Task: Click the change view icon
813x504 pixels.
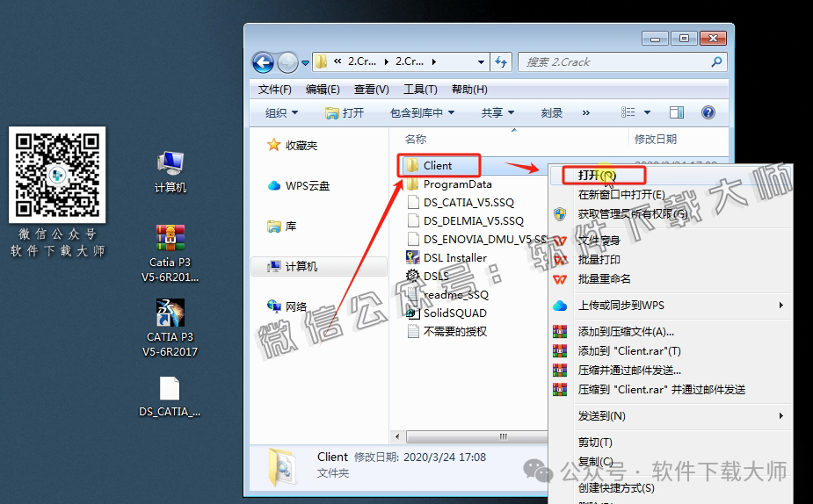Action: tap(628, 112)
